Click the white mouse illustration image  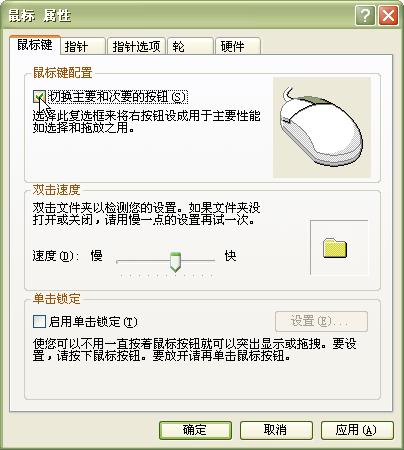(321, 127)
